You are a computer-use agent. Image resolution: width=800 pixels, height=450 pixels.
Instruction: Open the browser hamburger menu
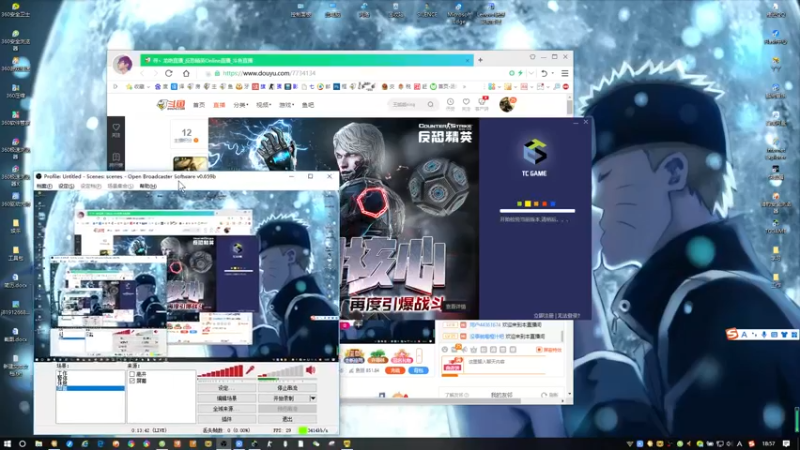[565, 73]
